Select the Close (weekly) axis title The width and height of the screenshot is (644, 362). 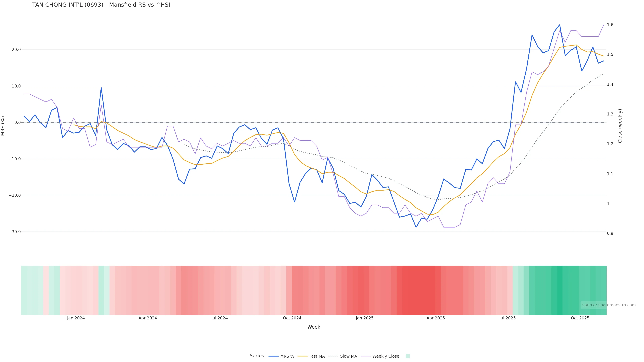click(620, 126)
